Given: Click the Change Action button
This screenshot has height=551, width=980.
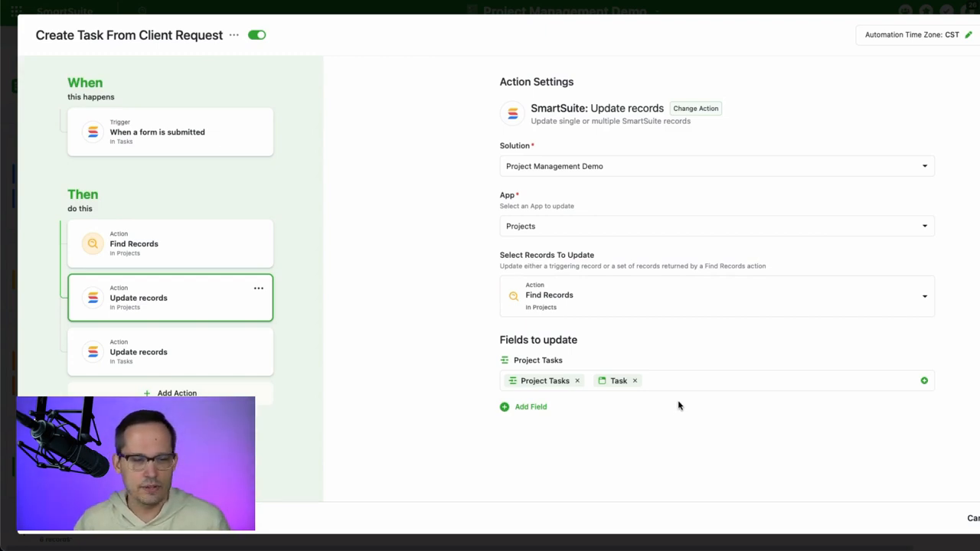Looking at the screenshot, I should tap(696, 109).
